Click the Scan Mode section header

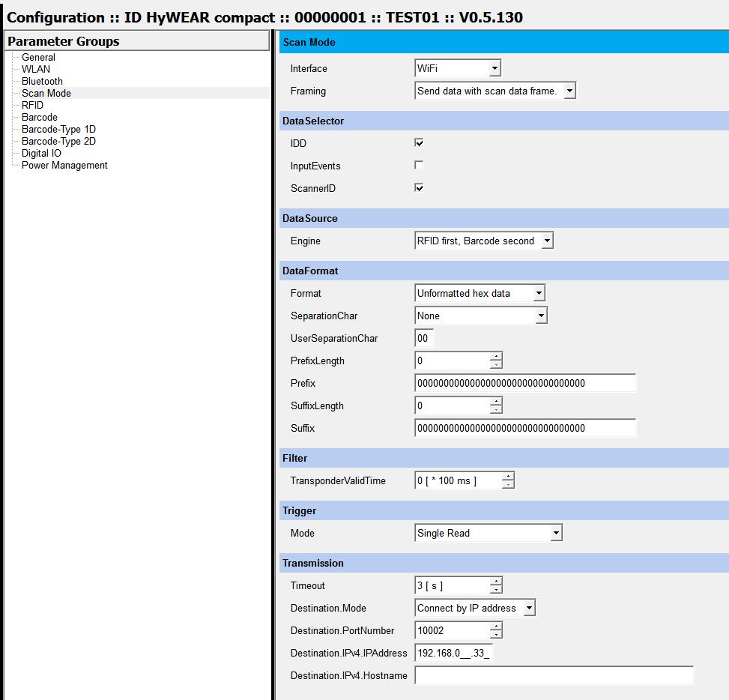click(504, 42)
